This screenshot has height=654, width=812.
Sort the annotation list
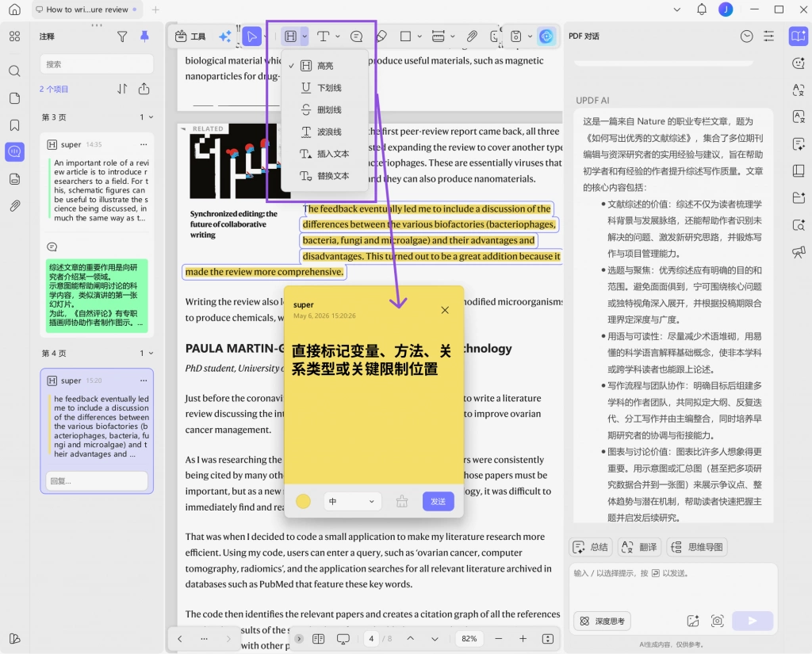coord(122,89)
